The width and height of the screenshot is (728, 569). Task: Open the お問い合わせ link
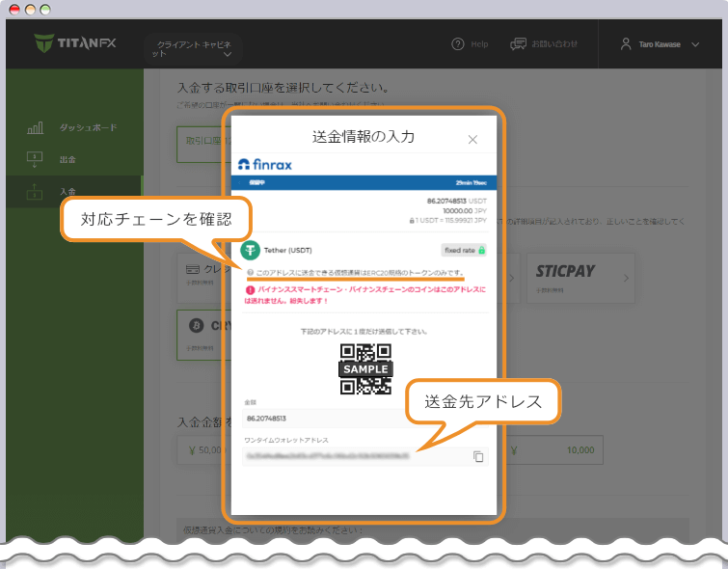(554, 44)
